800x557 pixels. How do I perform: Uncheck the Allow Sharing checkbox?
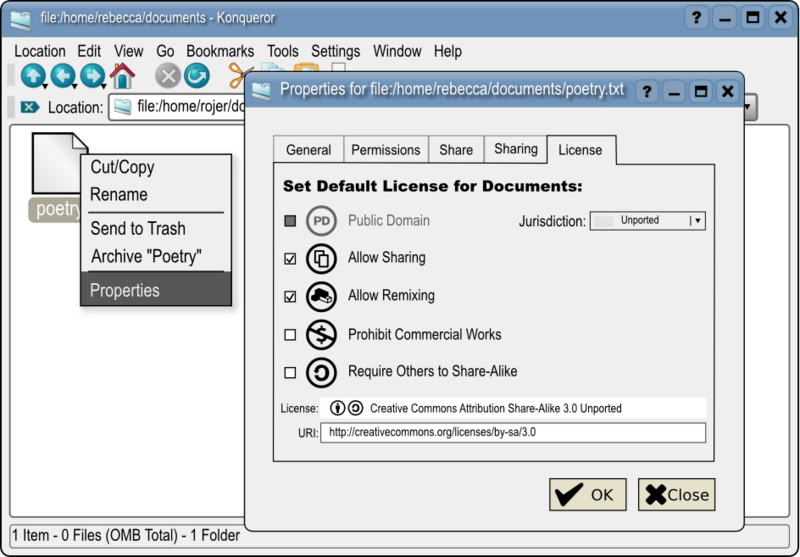(290, 259)
